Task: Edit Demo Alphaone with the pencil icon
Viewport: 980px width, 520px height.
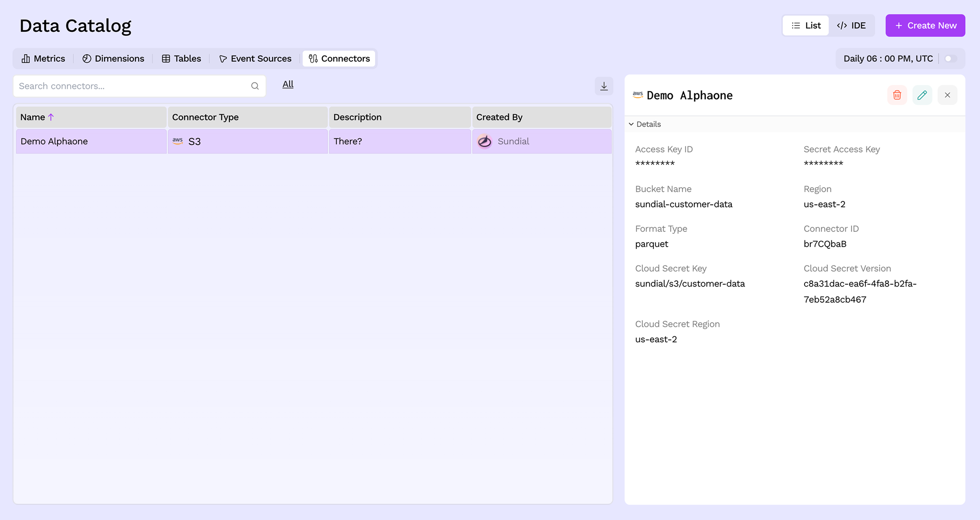Action: pyautogui.click(x=922, y=95)
